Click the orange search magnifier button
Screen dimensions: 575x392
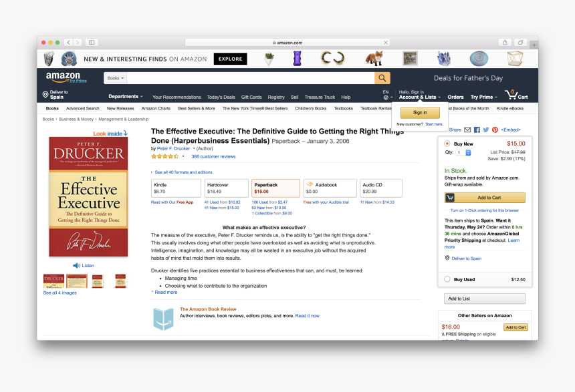click(x=382, y=78)
